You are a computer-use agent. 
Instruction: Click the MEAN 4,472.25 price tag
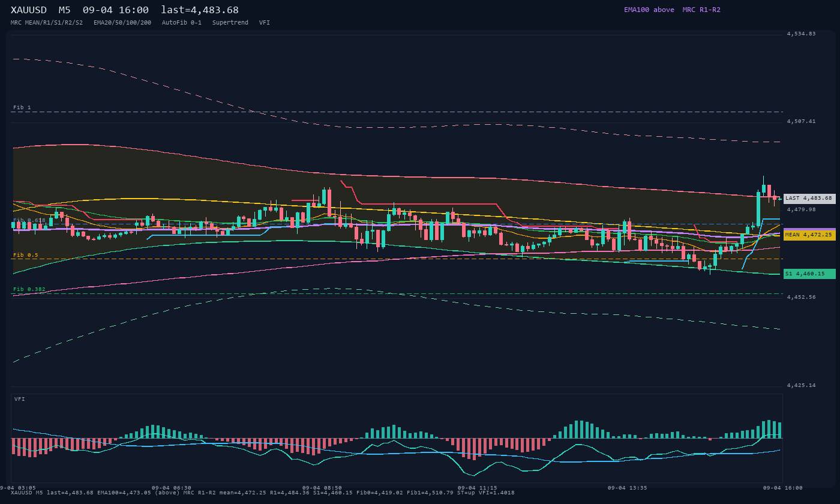(x=809, y=235)
